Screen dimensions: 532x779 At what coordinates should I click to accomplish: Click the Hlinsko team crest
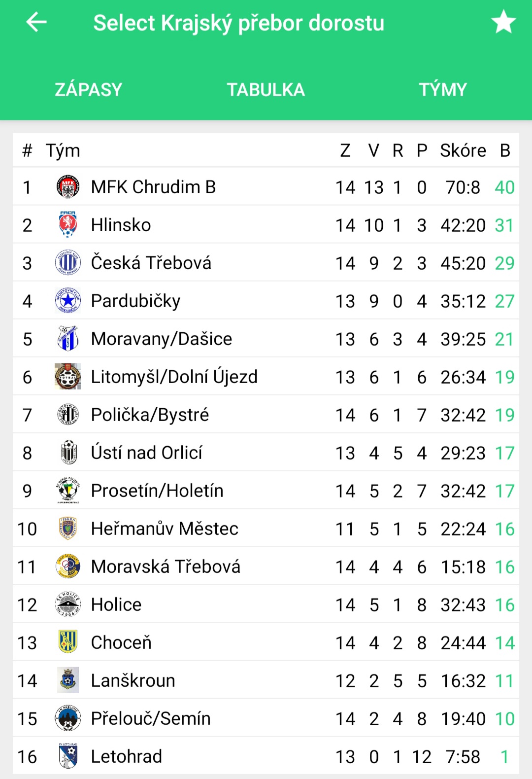click(68, 225)
